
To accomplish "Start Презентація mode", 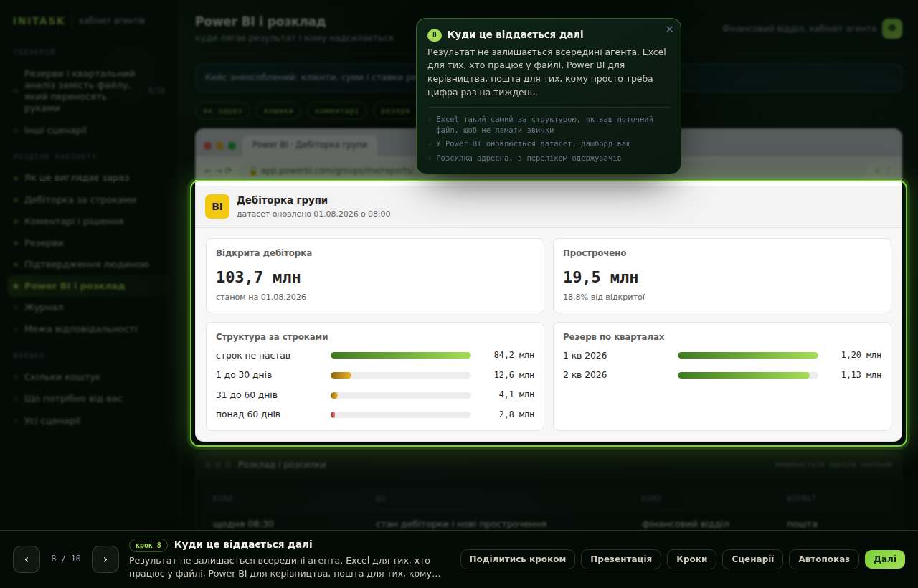I will (621, 559).
